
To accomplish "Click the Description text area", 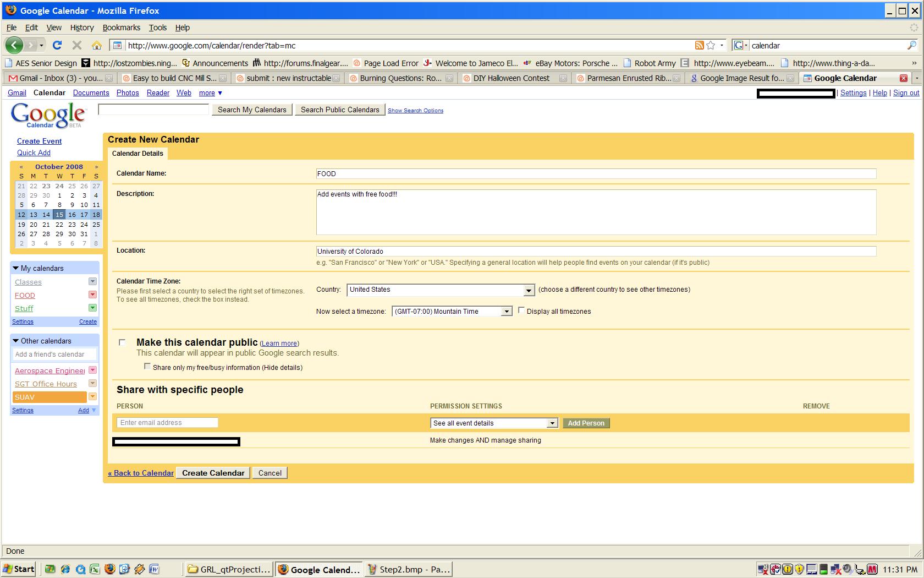I will (x=596, y=212).
